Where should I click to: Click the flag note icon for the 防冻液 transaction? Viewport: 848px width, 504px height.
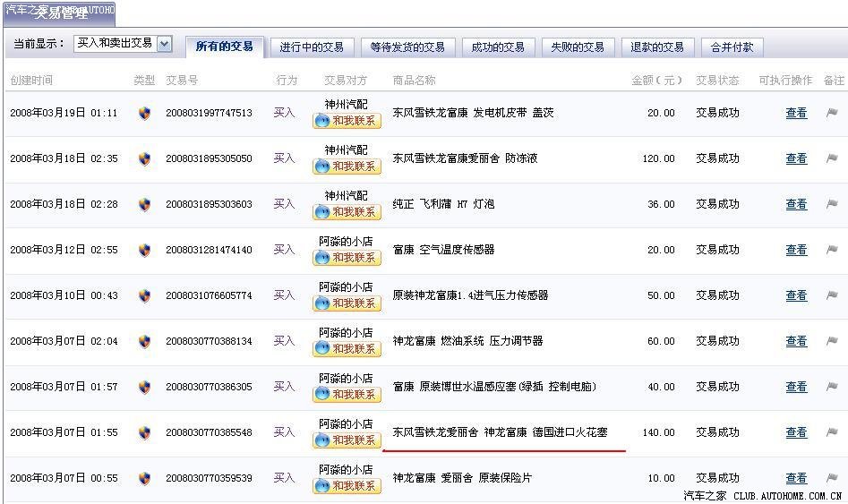[831, 158]
